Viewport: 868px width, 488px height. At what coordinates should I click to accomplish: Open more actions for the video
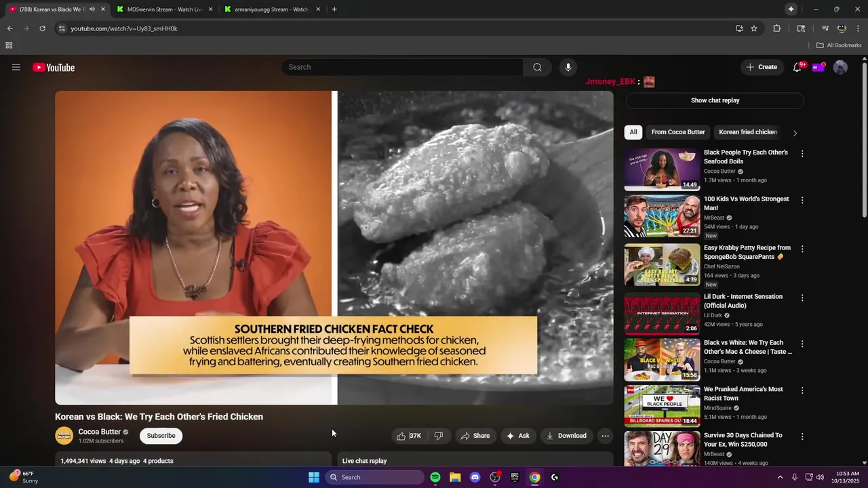coord(605,436)
